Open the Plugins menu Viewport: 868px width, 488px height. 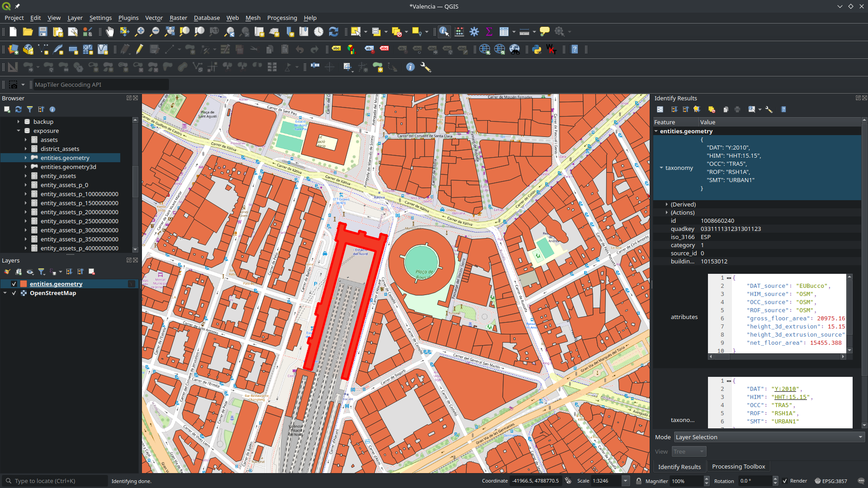[128, 18]
